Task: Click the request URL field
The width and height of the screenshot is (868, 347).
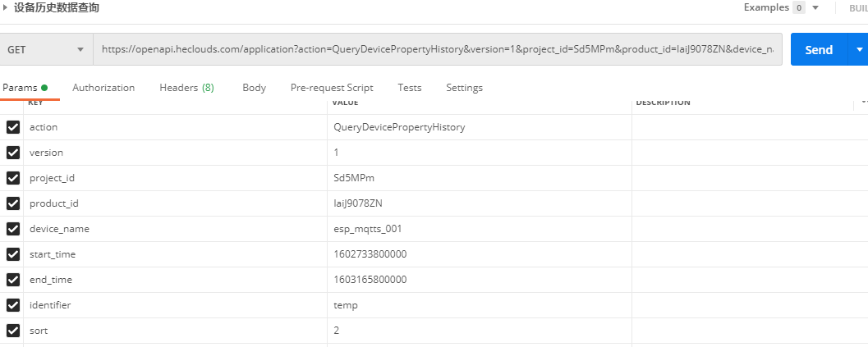Action: click(437, 49)
